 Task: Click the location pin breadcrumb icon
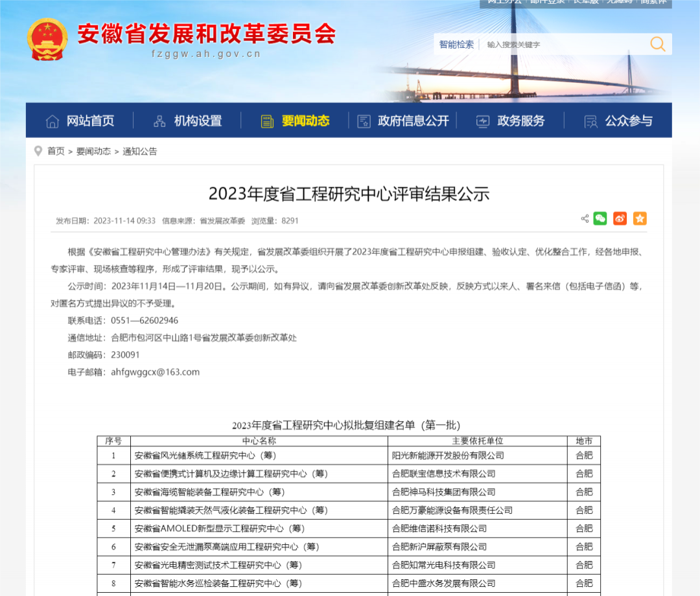pos(38,151)
